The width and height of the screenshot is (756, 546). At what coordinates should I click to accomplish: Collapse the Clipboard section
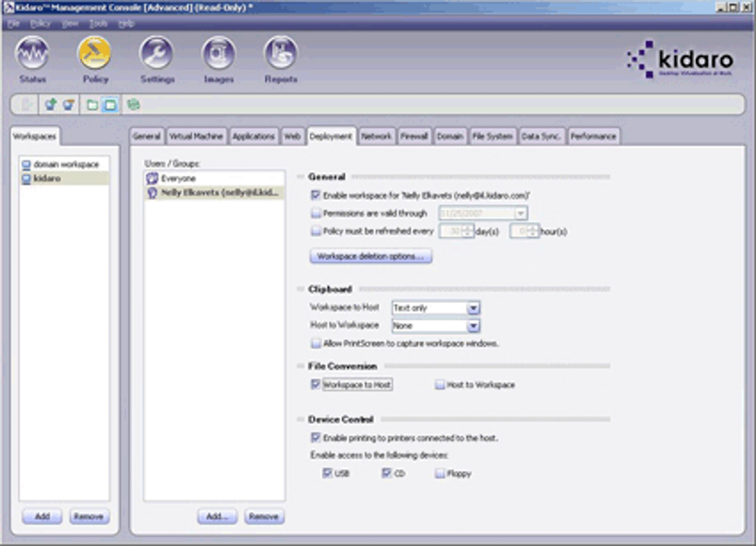coord(301,289)
